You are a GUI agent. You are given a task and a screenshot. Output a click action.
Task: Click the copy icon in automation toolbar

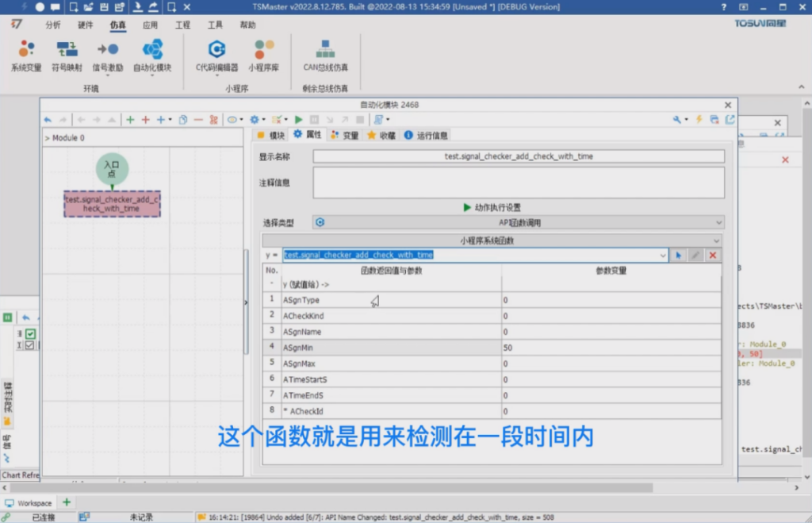(183, 120)
